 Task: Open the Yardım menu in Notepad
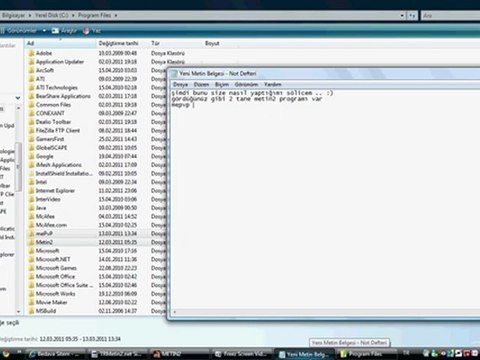click(273, 85)
